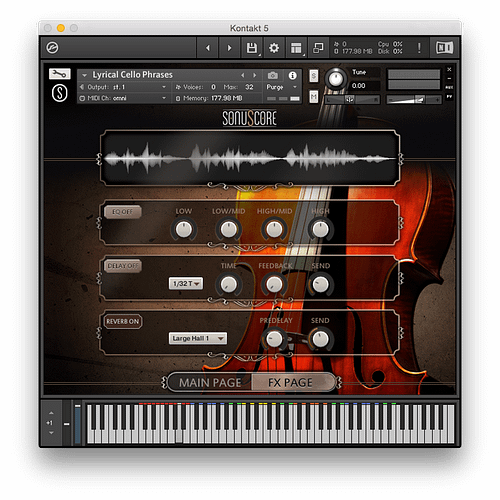Toggle the REVERB ON switch
This screenshot has height=500, width=500.
[x=123, y=321]
